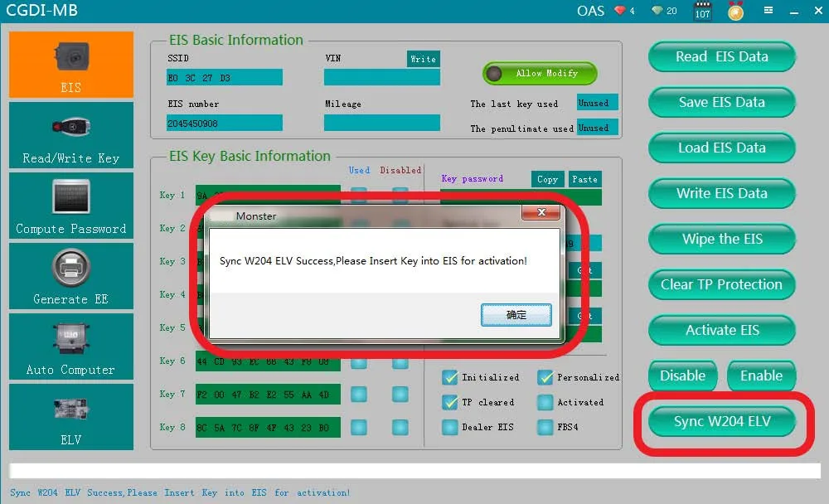This screenshot has height=504, width=829.
Task: Click the OAS label in title bar
Action: click(590, 11)
